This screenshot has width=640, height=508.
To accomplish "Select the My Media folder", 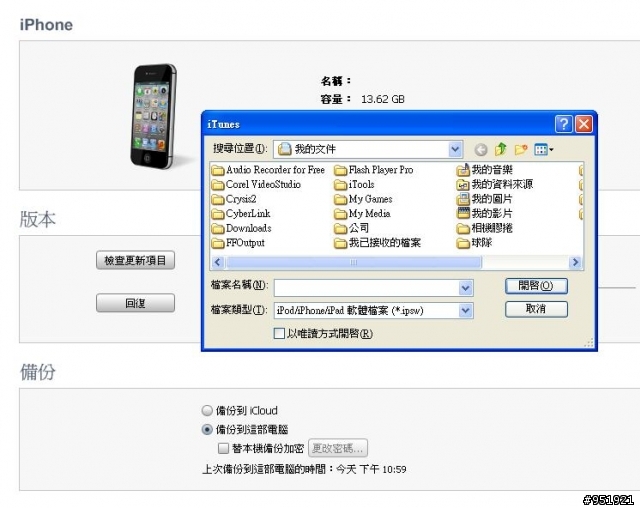I will coord(362,214).
